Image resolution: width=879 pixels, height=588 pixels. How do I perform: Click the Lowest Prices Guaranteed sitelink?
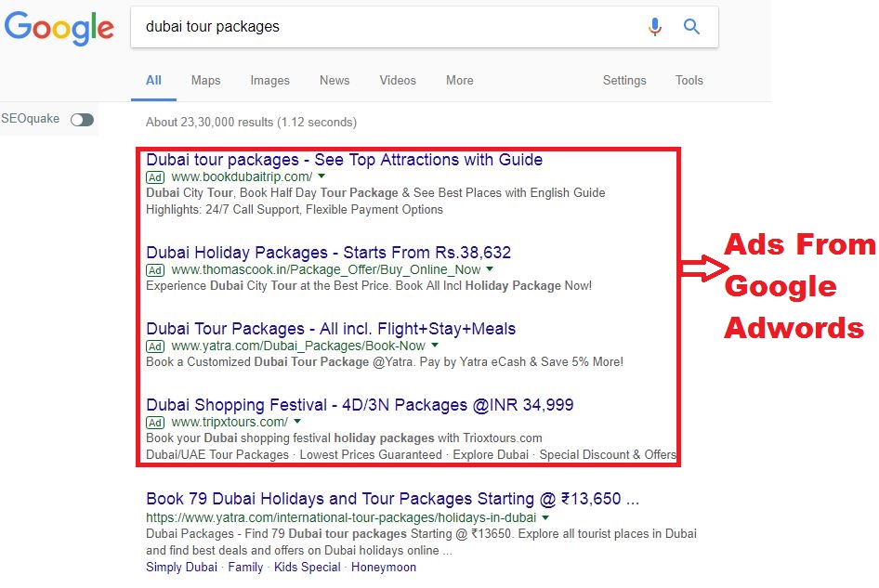(371, 454)
